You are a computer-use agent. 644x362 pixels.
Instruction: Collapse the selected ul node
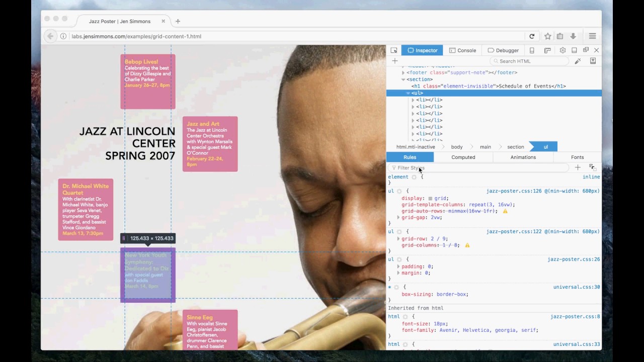coord(408,93)
